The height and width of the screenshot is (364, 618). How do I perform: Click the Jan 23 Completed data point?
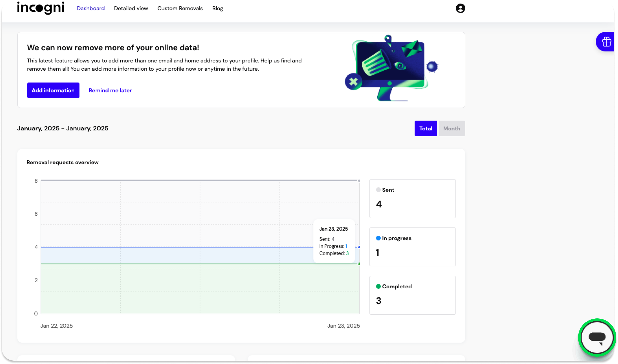(x=359, y=264)
